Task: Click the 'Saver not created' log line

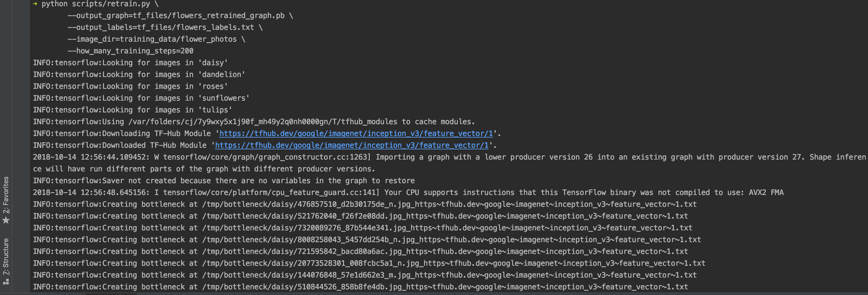Action: pos(224,181)
